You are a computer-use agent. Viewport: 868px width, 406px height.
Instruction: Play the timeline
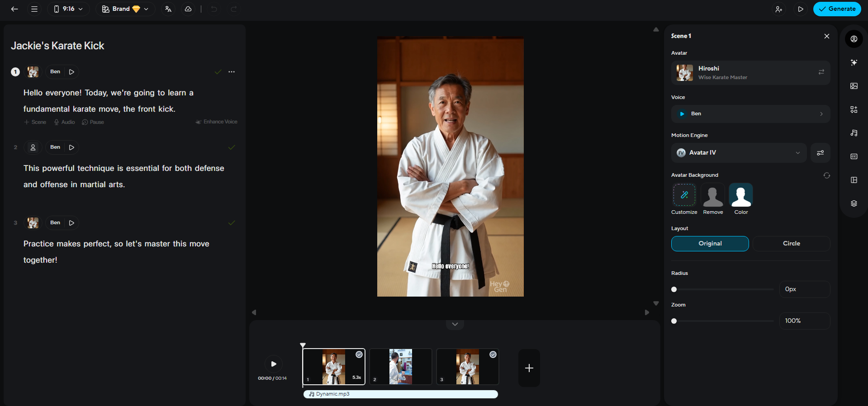(x=273, y=364)
